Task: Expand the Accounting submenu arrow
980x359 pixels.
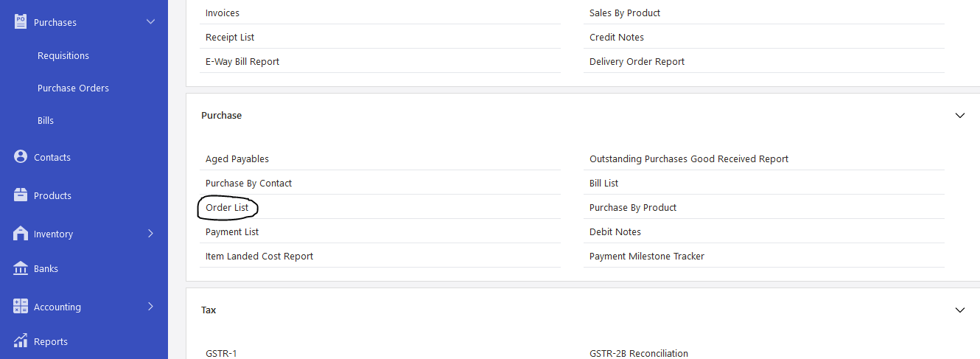Action: click(x=150, y=307)
